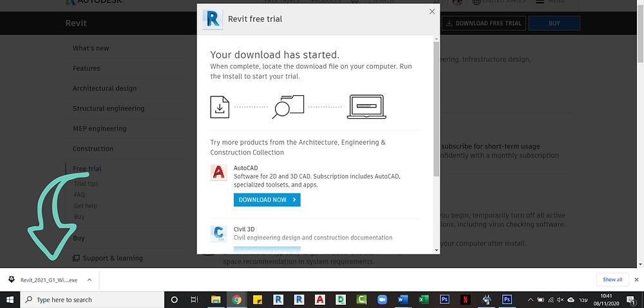Click the dialog scrollbar's down arrow
Viewport: 644px width, 308px height.
click(x=436, y=249)
